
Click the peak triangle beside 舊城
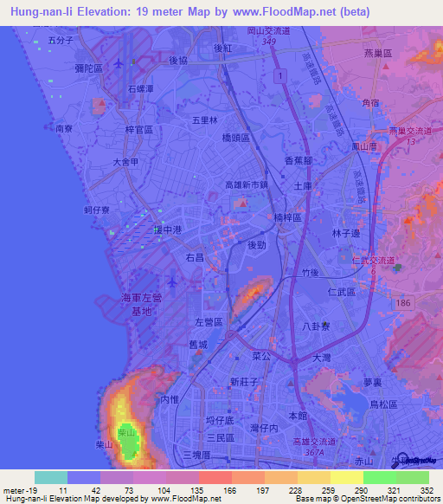(x=199, y=352)
